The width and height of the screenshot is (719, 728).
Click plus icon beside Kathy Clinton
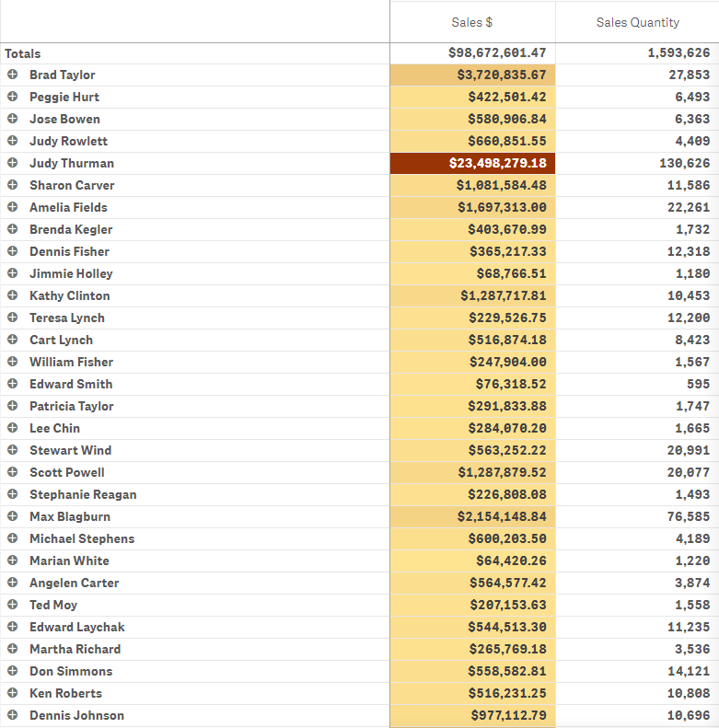click(x=13, y=295)
